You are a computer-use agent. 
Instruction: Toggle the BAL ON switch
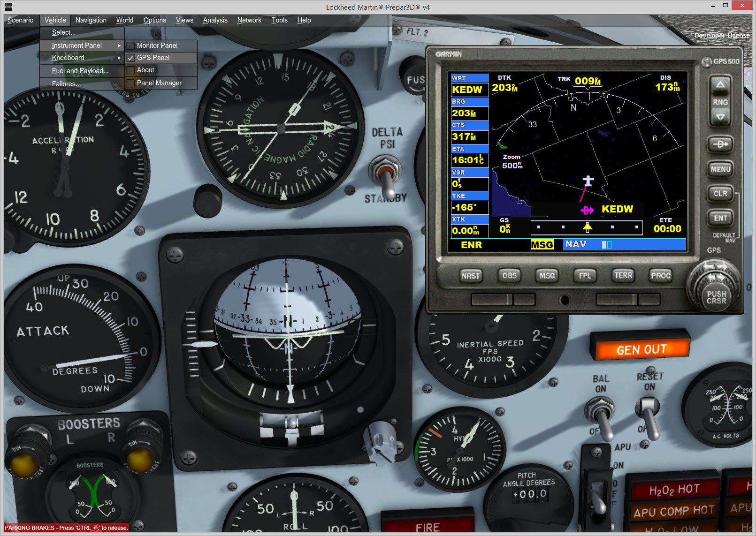click(x=602, y=417)
